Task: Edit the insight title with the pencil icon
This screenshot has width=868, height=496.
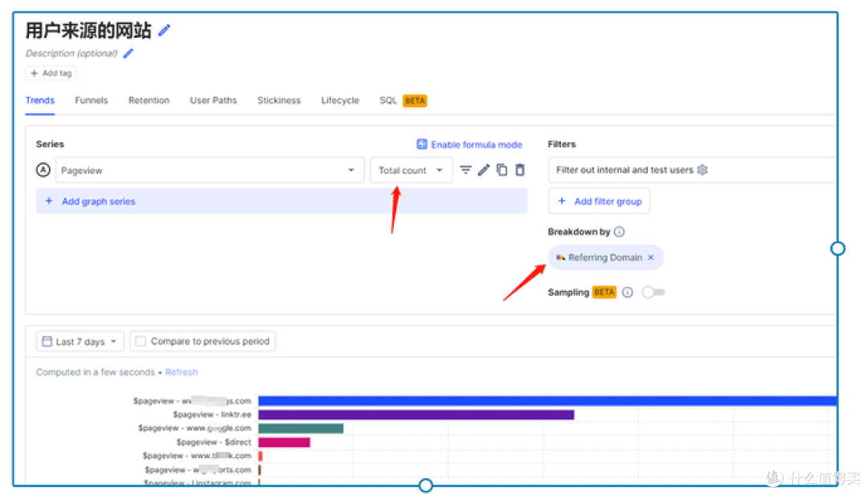Action: click(165, 31)
